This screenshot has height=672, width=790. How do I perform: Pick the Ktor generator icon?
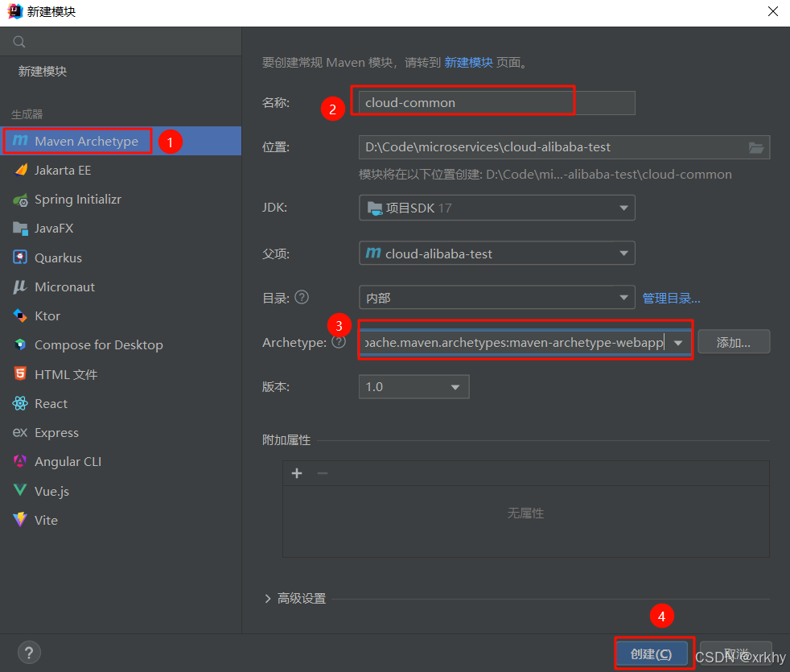pos(20,316)
